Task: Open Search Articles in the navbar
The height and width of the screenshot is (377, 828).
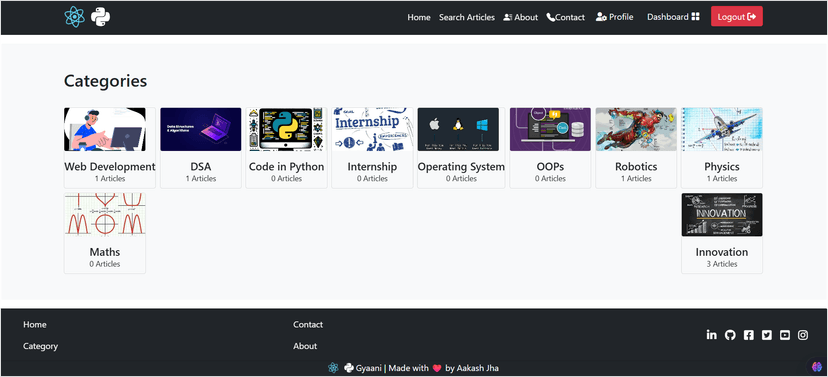Action: 467,17
